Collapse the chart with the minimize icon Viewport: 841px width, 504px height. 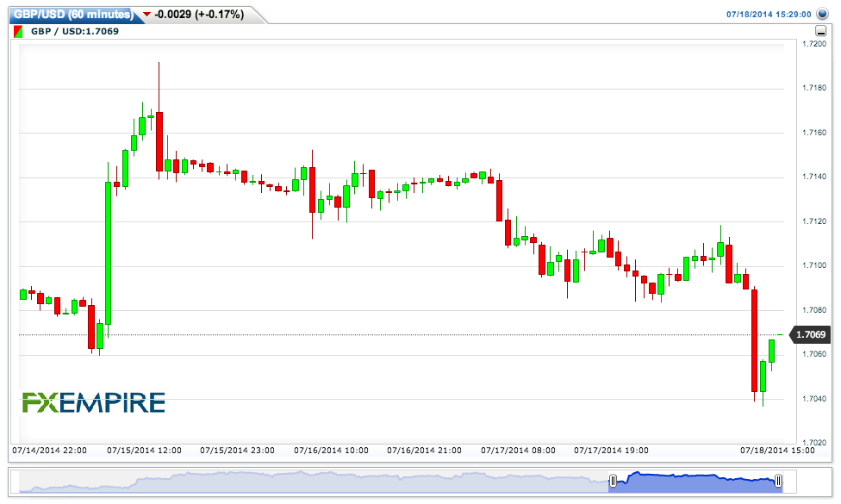click(x=820, y=31)
